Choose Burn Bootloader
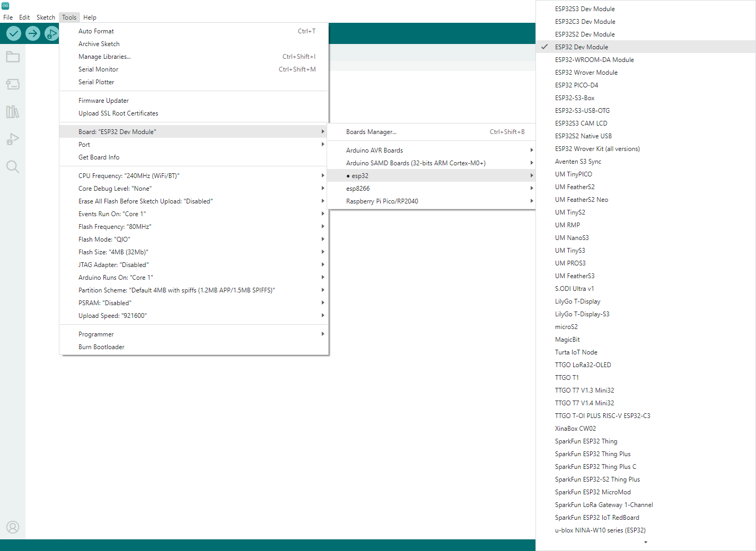The width and height of the screenshot is (756, 551). [194, 347]
